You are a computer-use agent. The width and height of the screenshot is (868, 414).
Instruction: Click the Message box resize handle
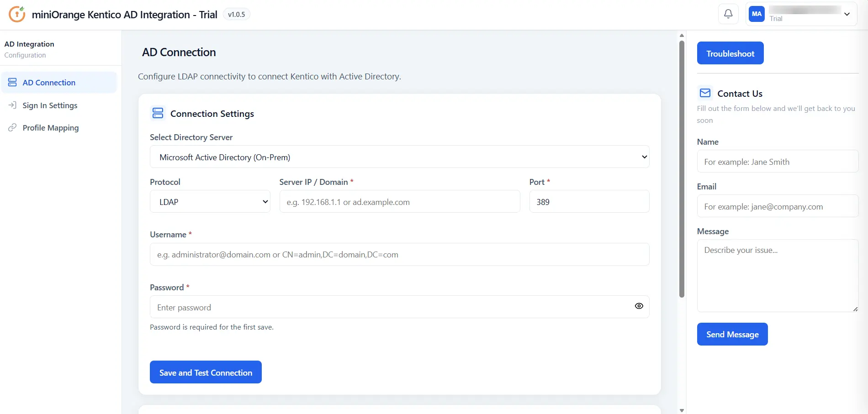pyautogui.click(x=855, y=309)
